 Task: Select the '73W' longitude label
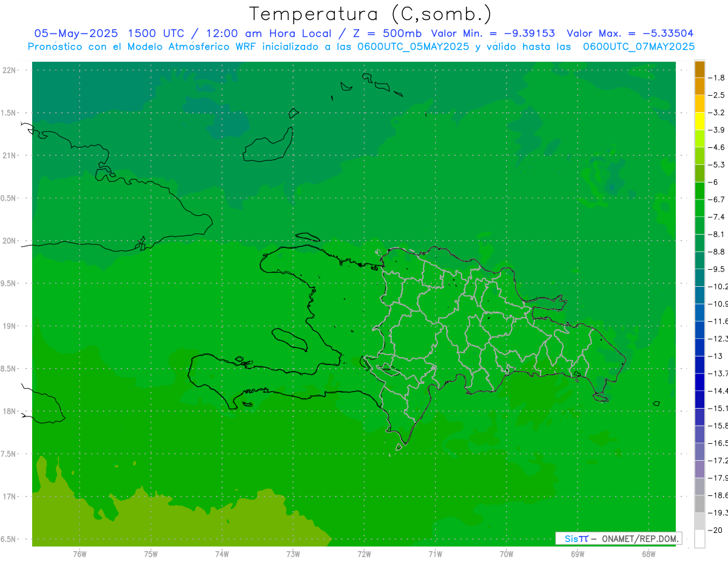coord(293,554)
